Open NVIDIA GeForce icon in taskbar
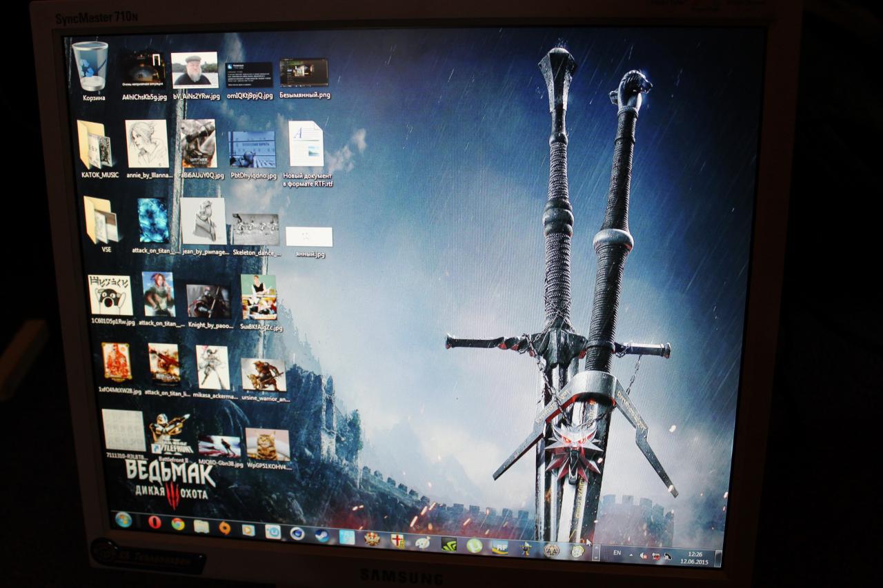 [449, 544]
